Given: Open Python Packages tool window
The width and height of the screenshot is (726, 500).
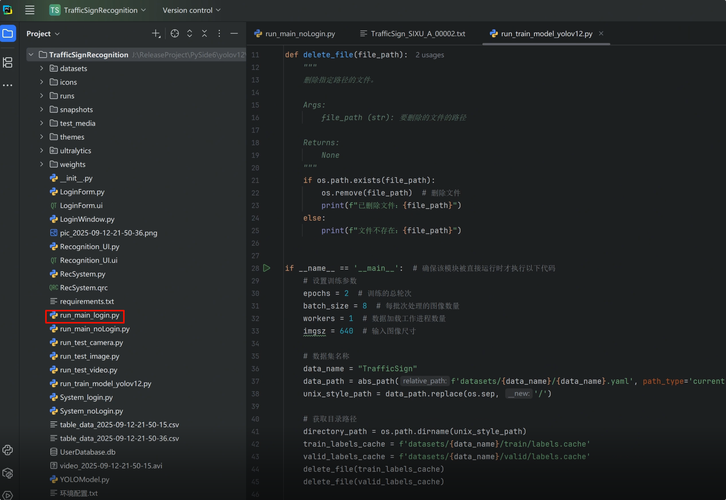Looking at the screenshot, I should pyautogui.click(x=8, y=474).
